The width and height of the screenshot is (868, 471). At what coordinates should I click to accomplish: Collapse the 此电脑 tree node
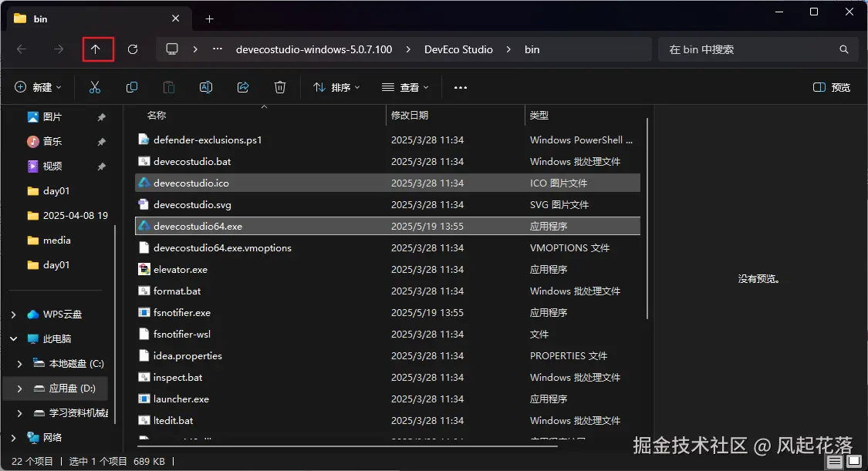point(14,338)
